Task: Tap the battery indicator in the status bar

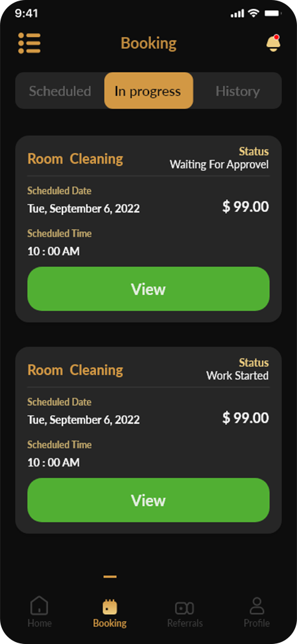Action: [272, 13]
